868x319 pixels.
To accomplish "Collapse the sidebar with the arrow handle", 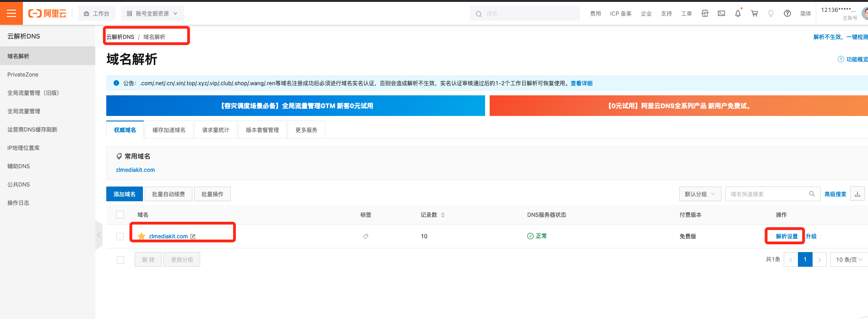I will coord(99,235).
